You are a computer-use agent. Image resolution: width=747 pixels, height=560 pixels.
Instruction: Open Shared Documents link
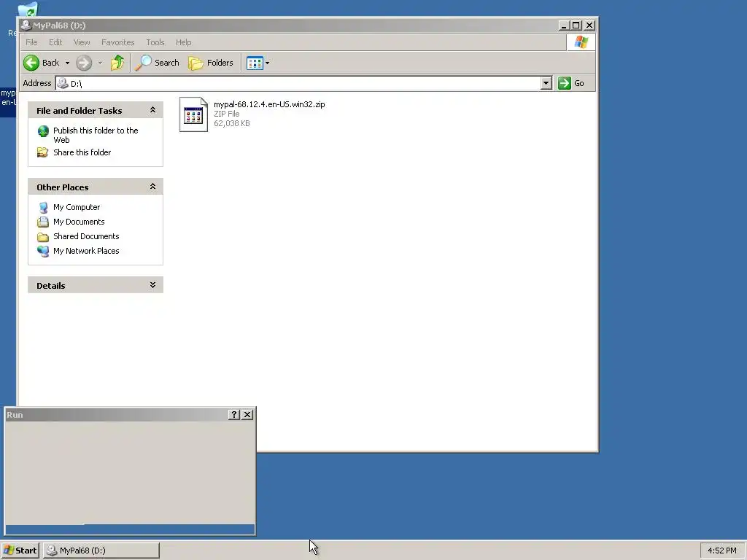[86, 236]
